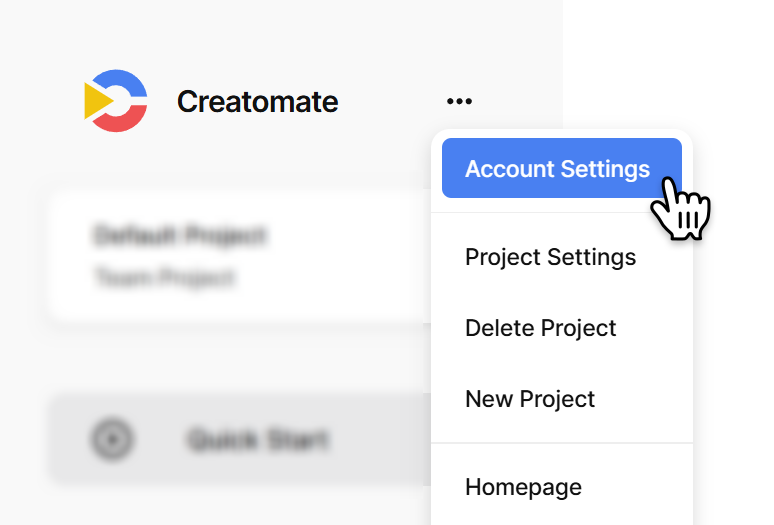
Task: Click the Creatomate brand name text
Action: (258, 102)
